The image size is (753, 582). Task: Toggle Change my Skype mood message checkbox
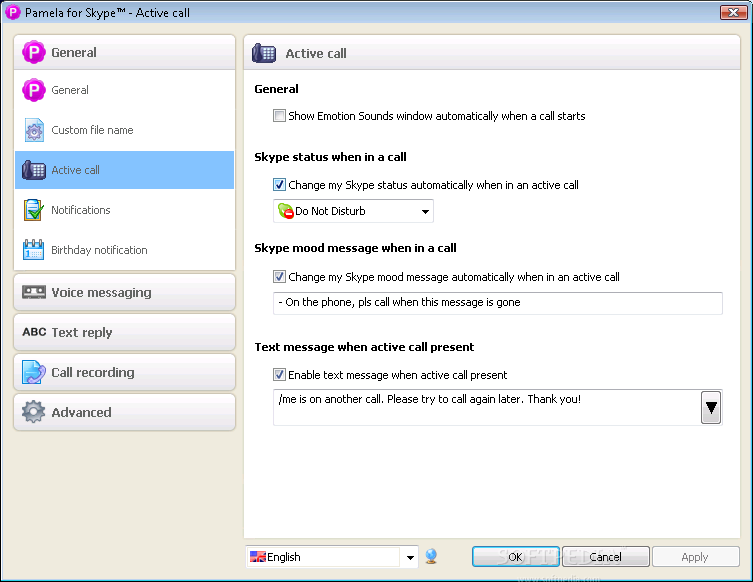279,277
